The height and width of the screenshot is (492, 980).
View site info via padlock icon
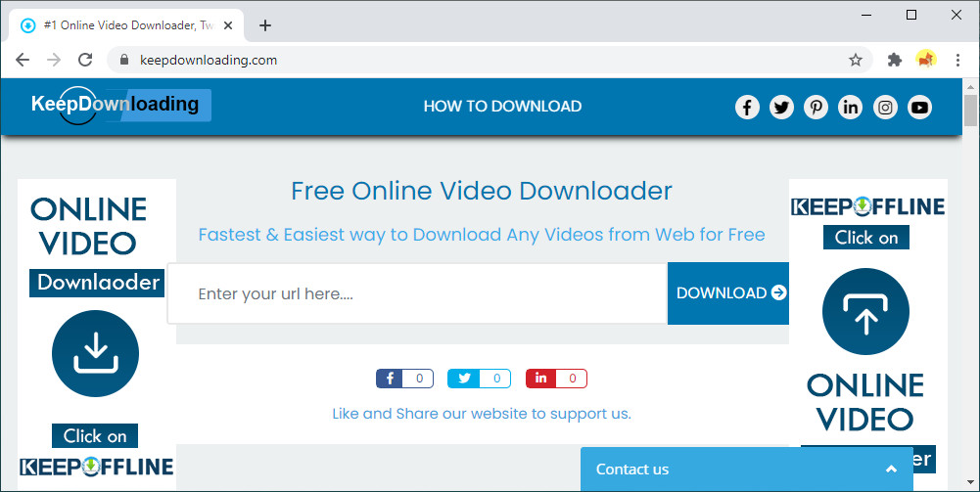point(123,60)
